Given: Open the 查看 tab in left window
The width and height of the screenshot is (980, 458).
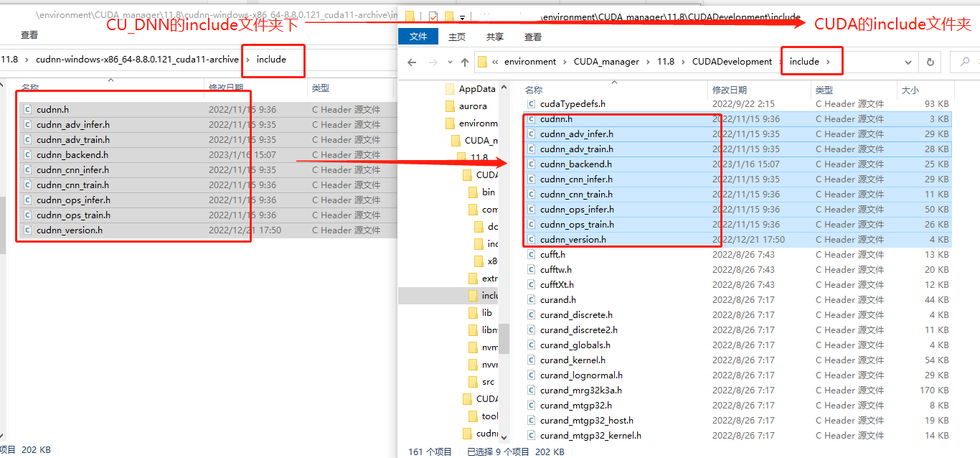Looking at the screenshot, I should pos(29,34).
